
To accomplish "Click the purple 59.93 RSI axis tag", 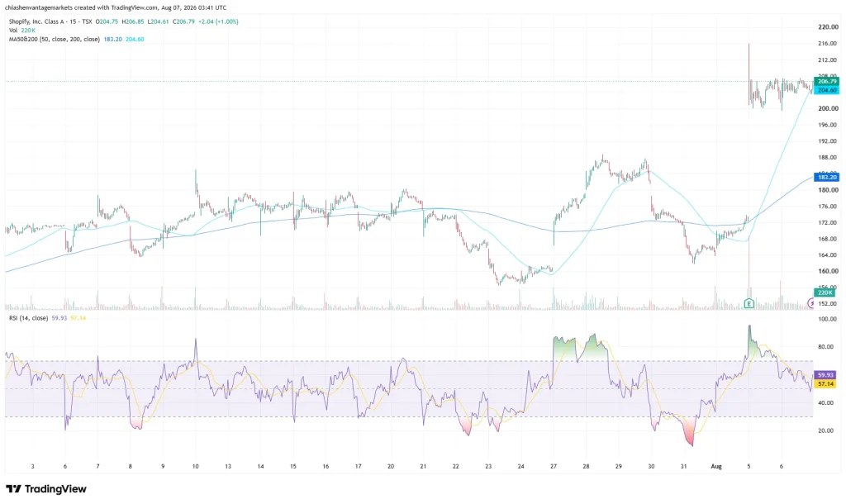I will pyautogui.click(x=825, y=374).
